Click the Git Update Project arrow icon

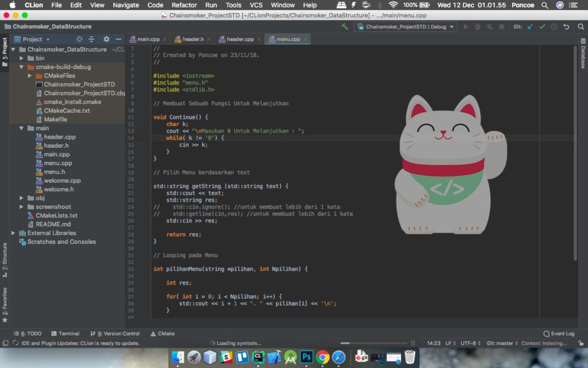(x=530, y=26)
